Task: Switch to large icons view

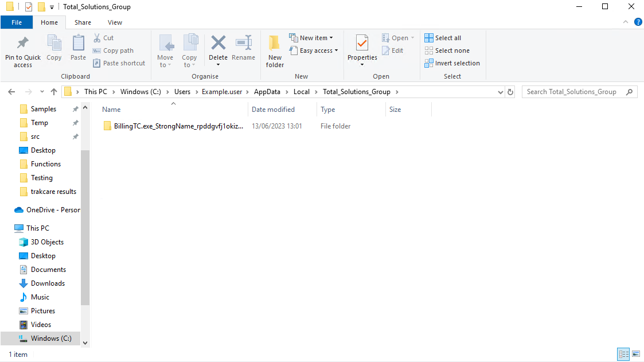Action: (635, 355)
